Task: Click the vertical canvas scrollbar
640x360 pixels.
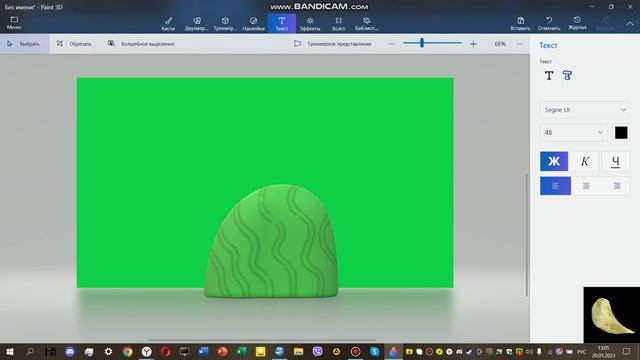Action: (x=527, y=235)
